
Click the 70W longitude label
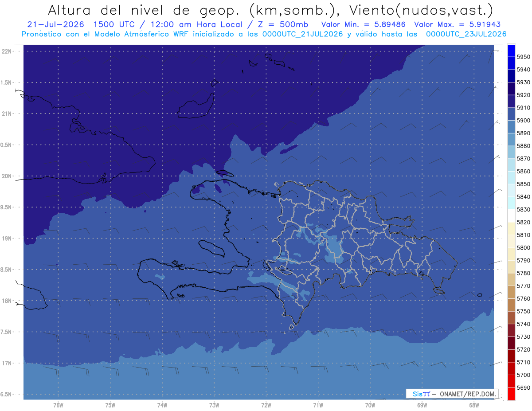370,405
